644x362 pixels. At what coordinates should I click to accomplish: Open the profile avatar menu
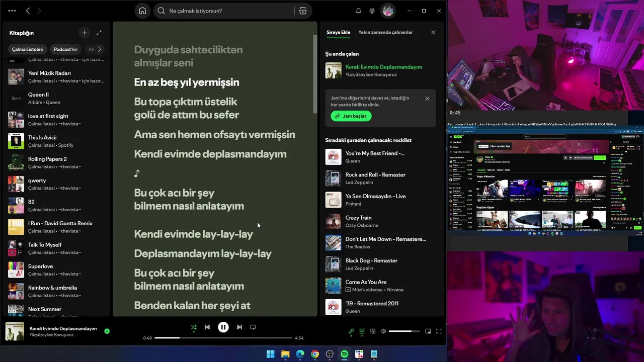tap(388, 11)
